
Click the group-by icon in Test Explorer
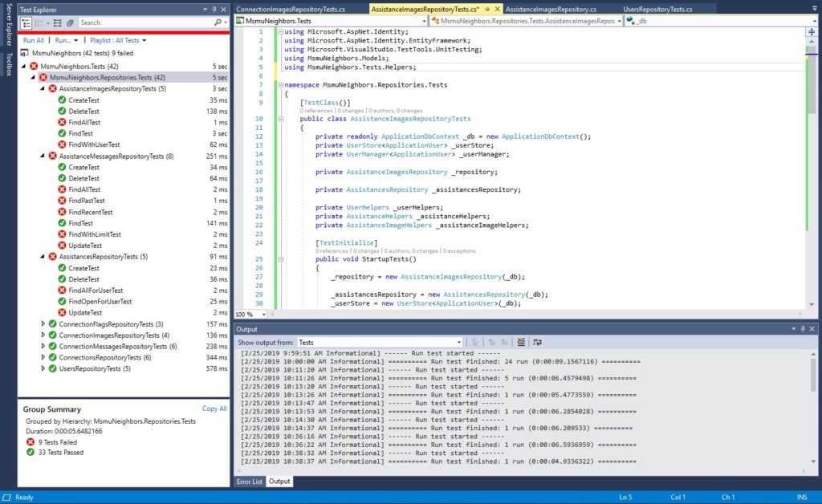[x=39, y=22]
